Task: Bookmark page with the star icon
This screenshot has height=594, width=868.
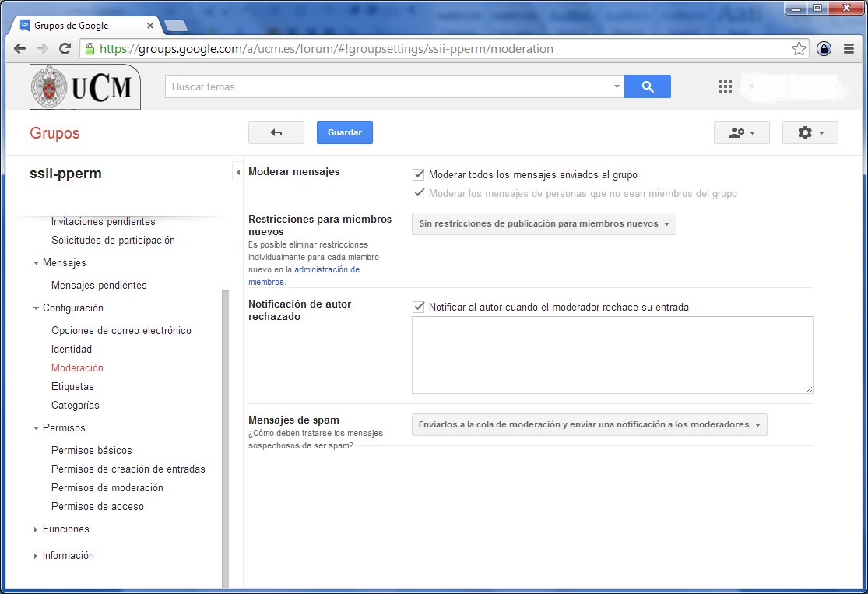Action: [799, 49]
